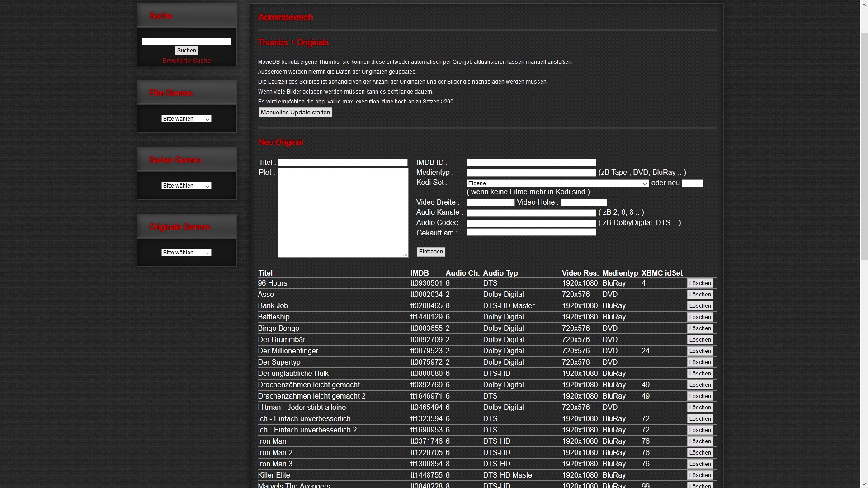Image resolution: width=868 pixels, height=488 pixels.
Task: Remove Battleship using its Löschen button
Action: pyautogui.click(x=700, y=317)
